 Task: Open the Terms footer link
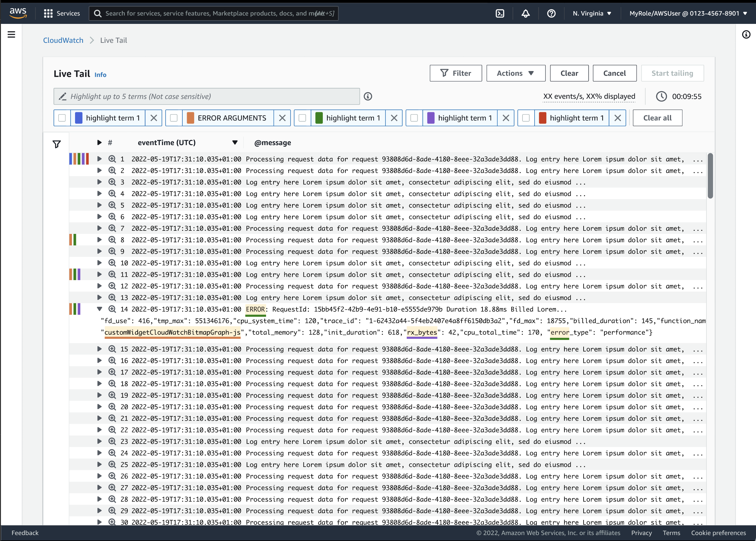pyautogui.click(x=671, y=533)
